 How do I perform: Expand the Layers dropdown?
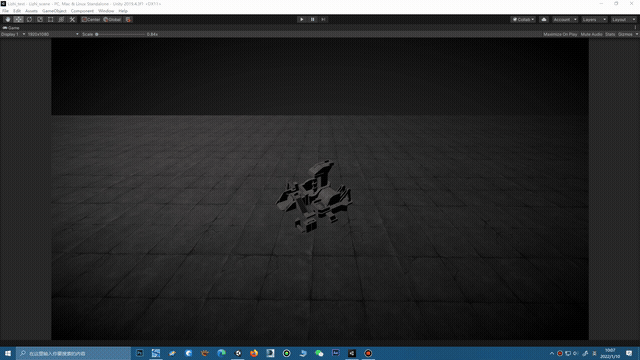pyautogui.click(x=594, y=20)
